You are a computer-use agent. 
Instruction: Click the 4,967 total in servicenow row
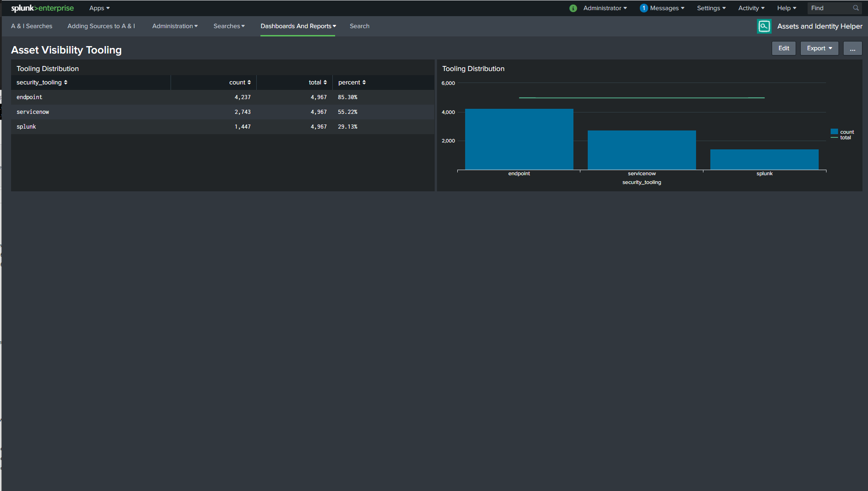click(319, 112)
